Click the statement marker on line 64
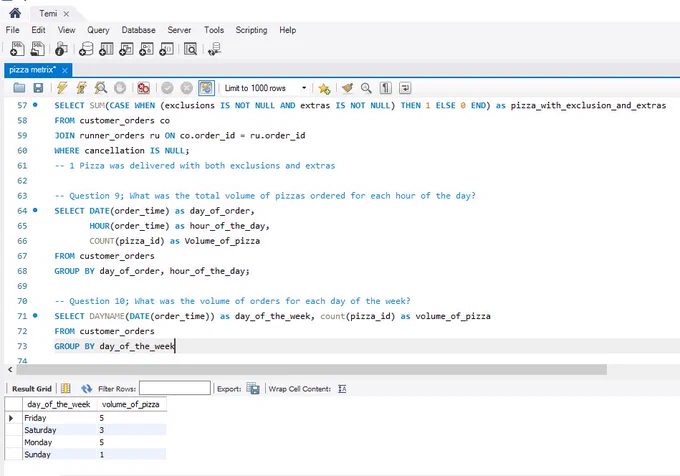 pos(35,210)
